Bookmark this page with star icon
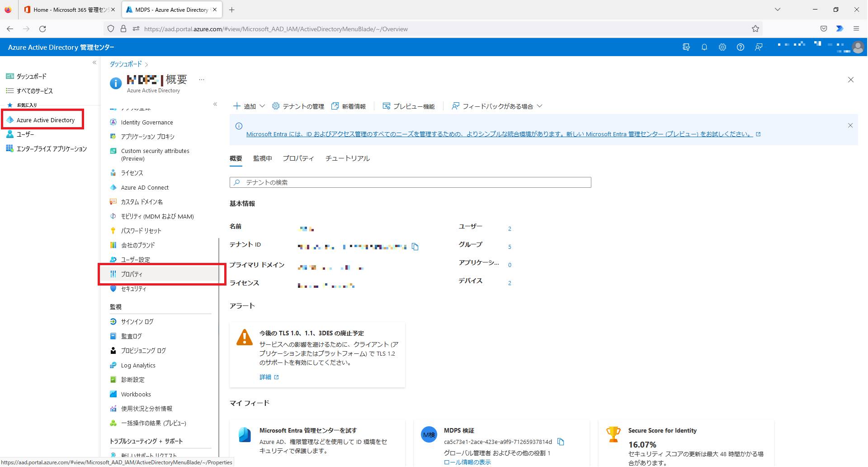The image size is (868, 467). [755, 29]
